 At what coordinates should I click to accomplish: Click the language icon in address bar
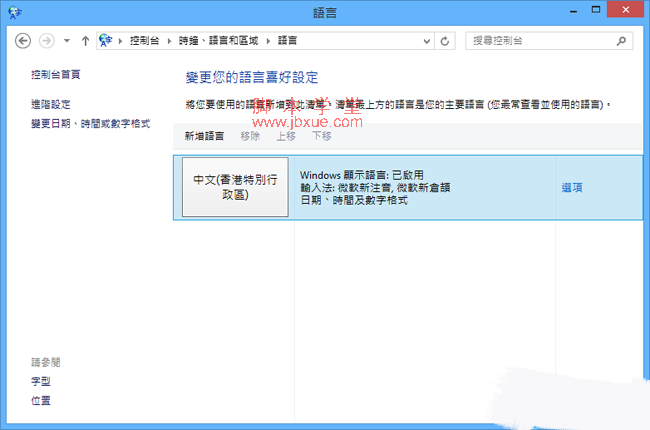(106, 41)
